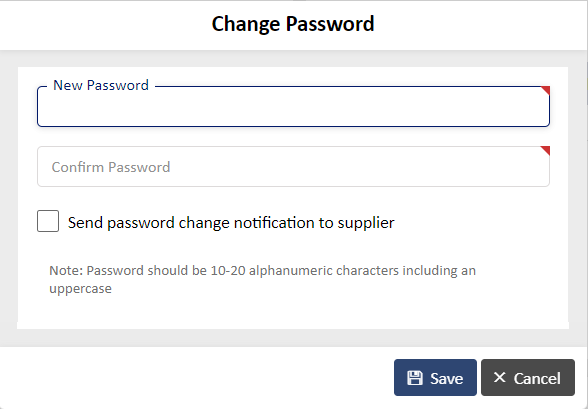588x409 pixels.
Task: Click the 'uppercase' word in the note
Action: pos(81,289)
